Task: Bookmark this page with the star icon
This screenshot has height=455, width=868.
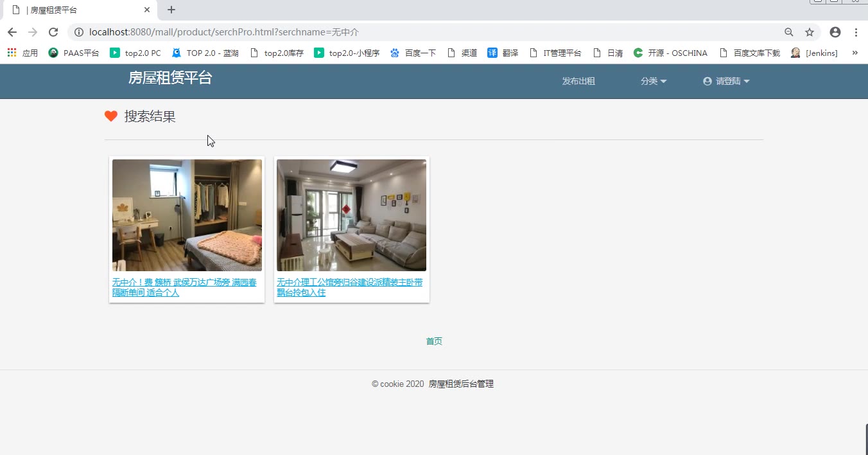Action: tap(810, 32)
